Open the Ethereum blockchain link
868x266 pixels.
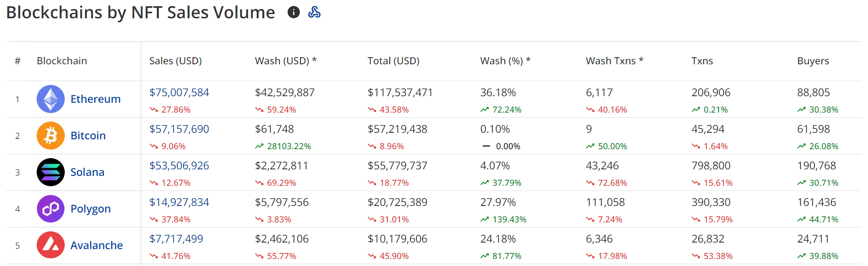[95, 99]
